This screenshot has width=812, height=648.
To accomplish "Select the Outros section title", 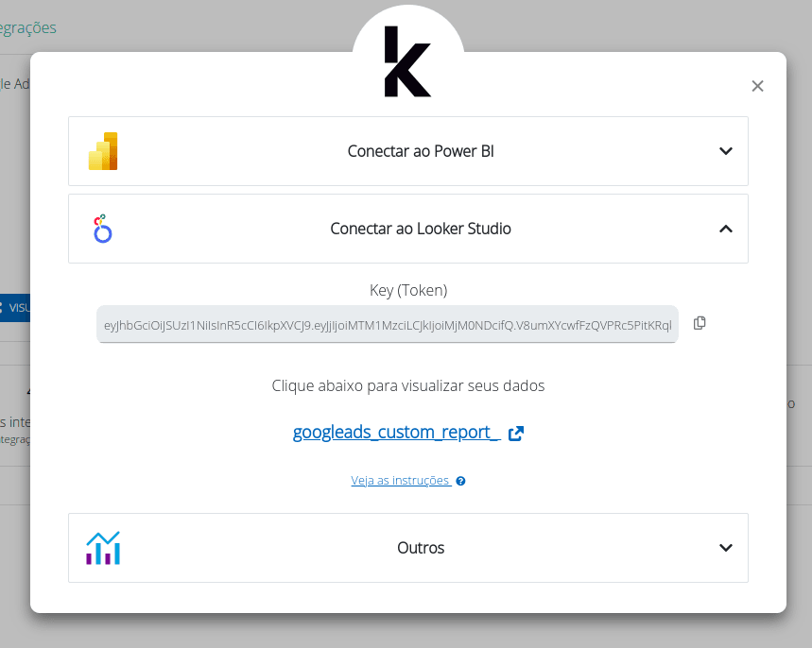I will coord(421,548).
